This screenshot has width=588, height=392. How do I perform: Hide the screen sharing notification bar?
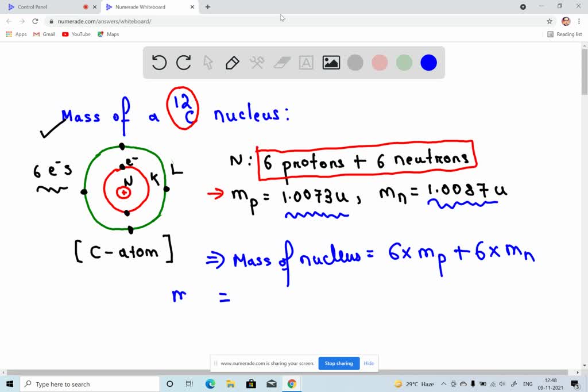(369, 363)
